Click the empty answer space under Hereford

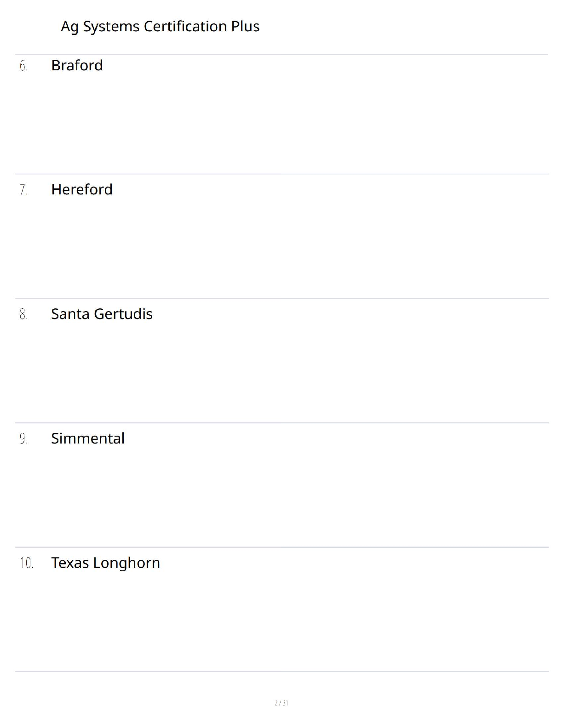(x=281, y=248)
